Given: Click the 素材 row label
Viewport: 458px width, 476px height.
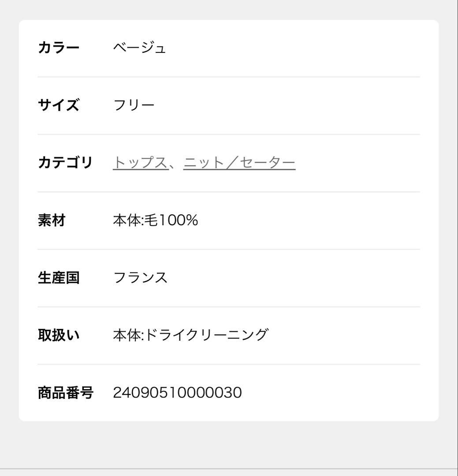Looking at the screenshot, I should 52,220.
